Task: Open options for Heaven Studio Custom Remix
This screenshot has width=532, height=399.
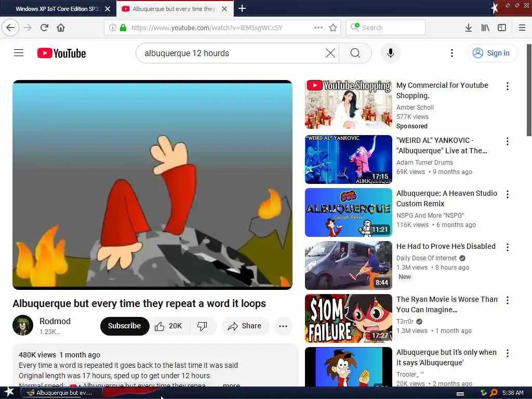Action: point(507,194)
